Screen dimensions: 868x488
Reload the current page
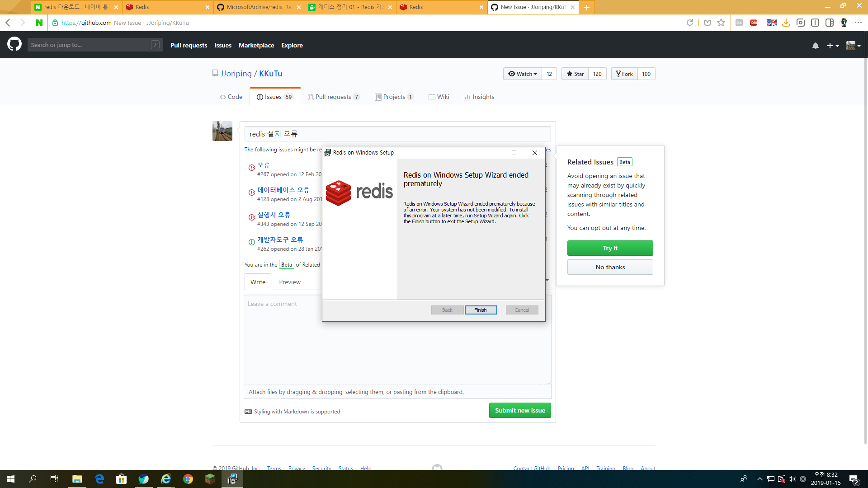pos(690,22)
